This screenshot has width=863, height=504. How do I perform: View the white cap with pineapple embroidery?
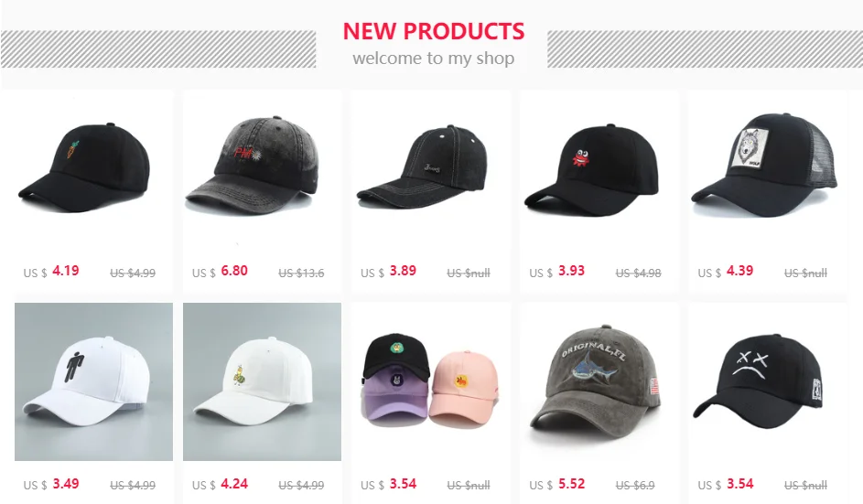click(262, 381)
